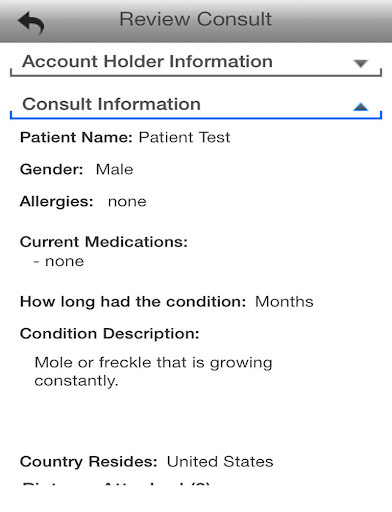This screenshot has height=512, width=392.
Task: Tap the back arrow icon
Action: [31, 22]
